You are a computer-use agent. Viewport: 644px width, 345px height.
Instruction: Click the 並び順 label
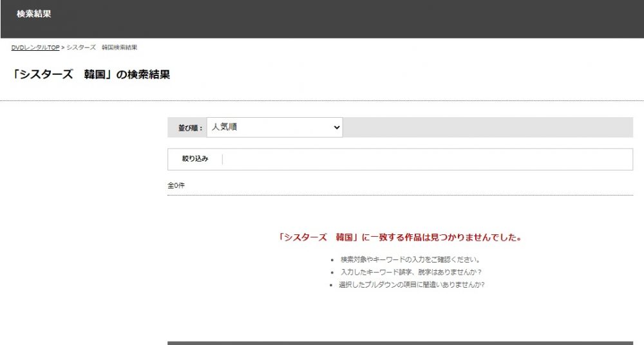point(190,128)
